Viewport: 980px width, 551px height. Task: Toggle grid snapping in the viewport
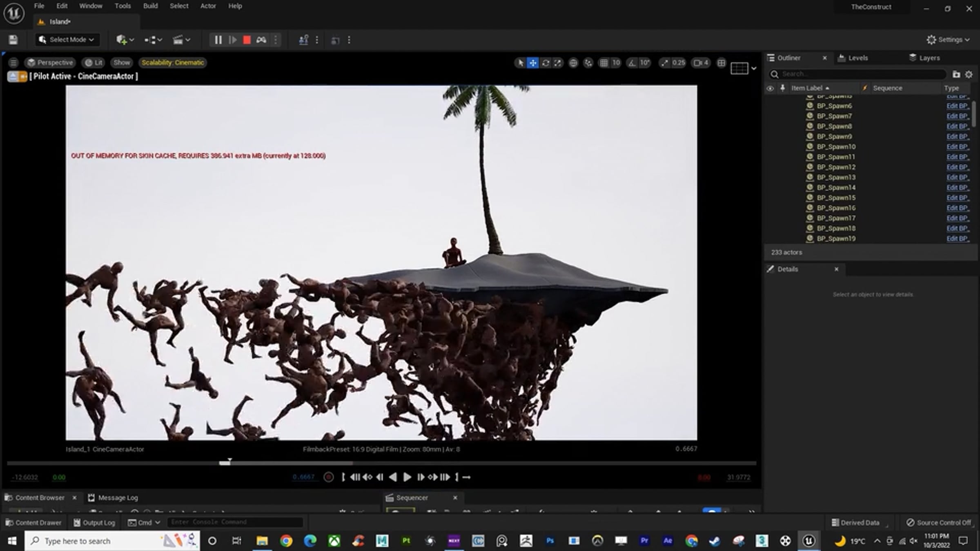604,63
